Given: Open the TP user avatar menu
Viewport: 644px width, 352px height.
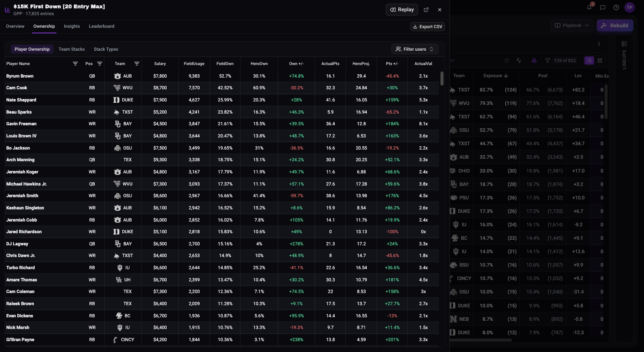Looking at the screenshot, I should tap(629, 7).
